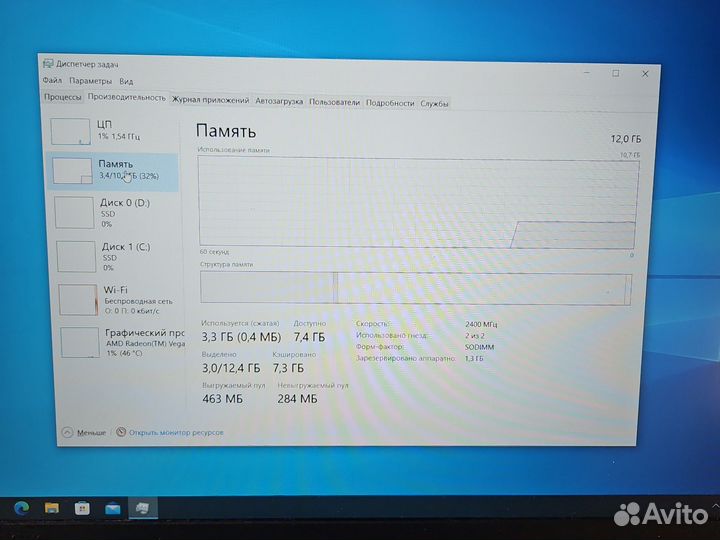Click the 284 МБ non-paged pool value
Screen dimensions: 720x540
[x=297, y=399]
